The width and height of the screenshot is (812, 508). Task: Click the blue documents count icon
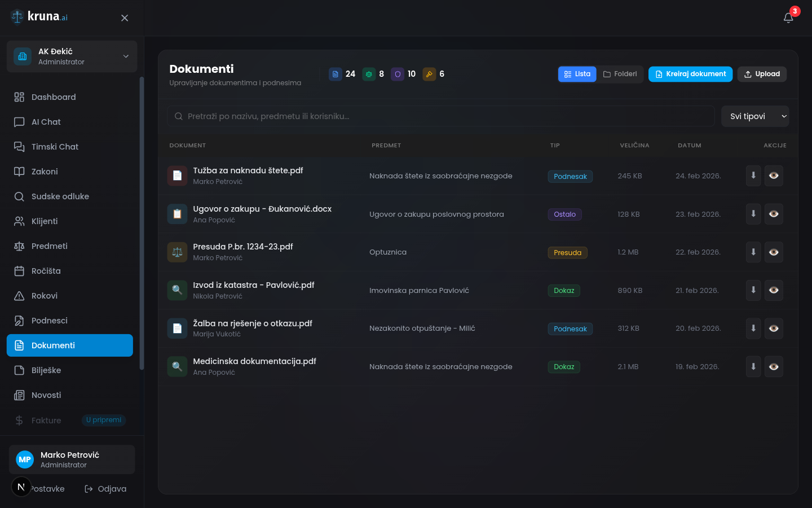click(336, 74)
